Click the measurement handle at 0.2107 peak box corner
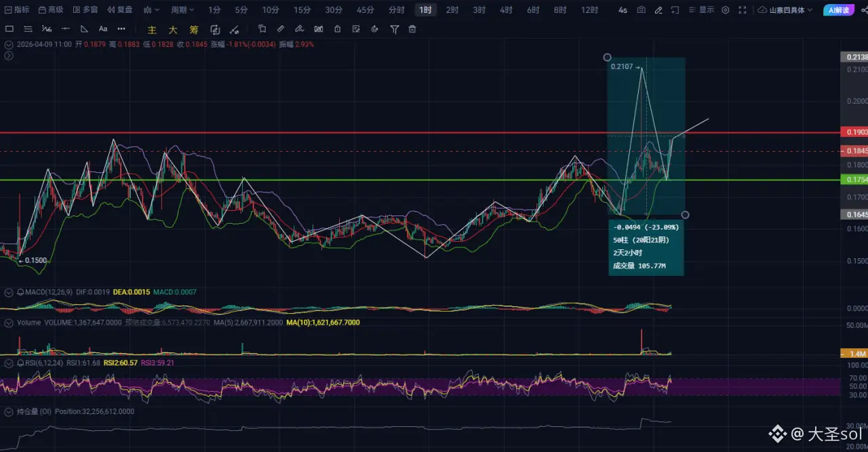This screenshot has width=868, height=452. (x=607, y=58)
